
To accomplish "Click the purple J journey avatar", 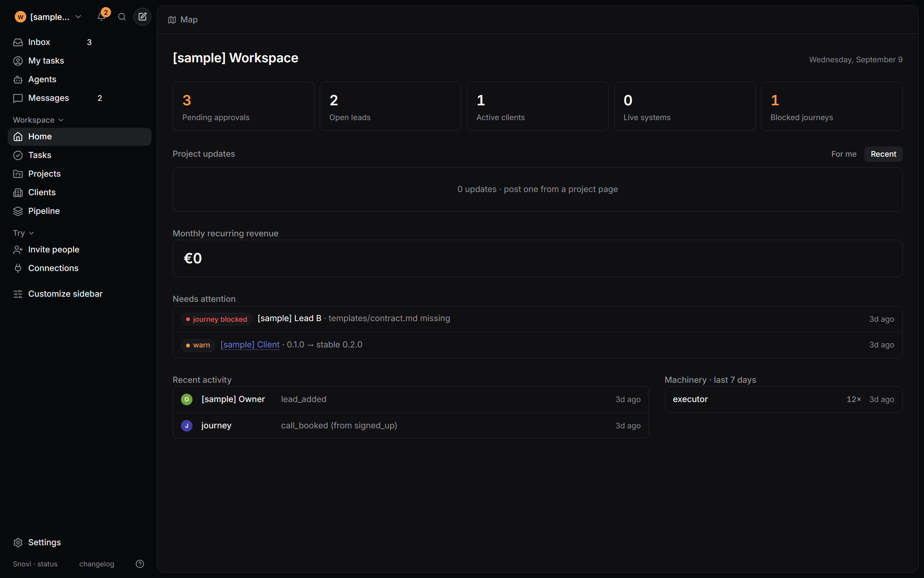I will click(x=187, y=425).
